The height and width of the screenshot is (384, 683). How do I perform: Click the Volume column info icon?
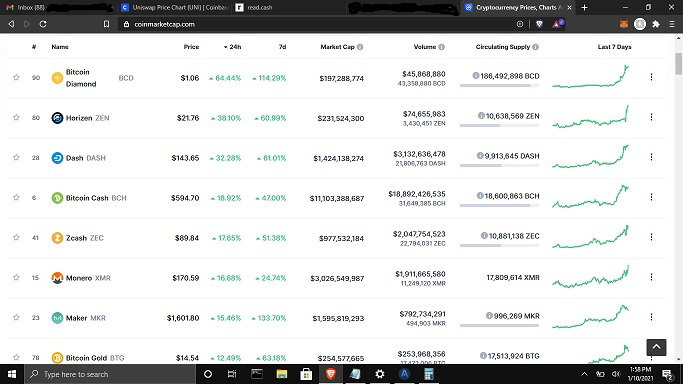coord(441,47)
